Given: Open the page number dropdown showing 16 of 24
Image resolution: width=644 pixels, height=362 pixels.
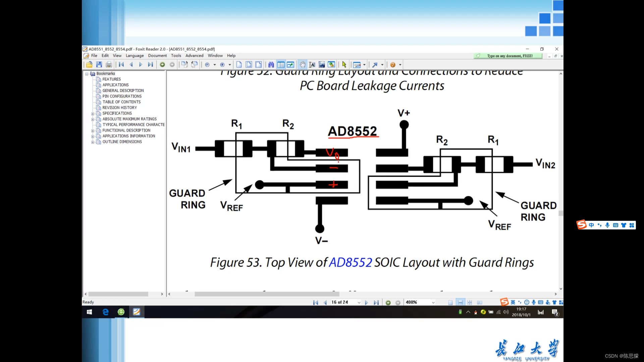Looking at the screenshot, I should click(359, 302).
